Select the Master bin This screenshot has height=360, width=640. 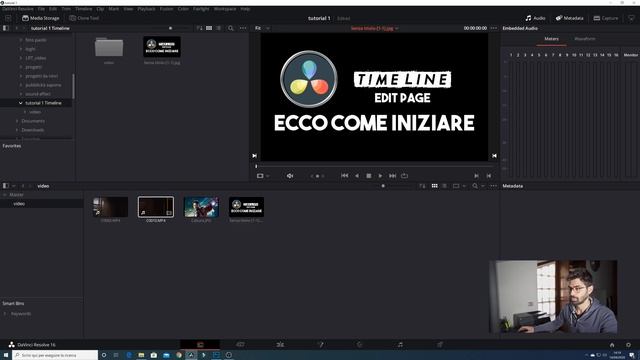(x=16, y=195)
